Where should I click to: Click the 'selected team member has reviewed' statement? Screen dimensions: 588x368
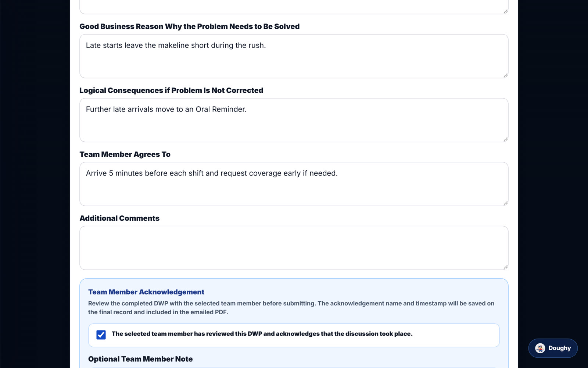(262, 334)
